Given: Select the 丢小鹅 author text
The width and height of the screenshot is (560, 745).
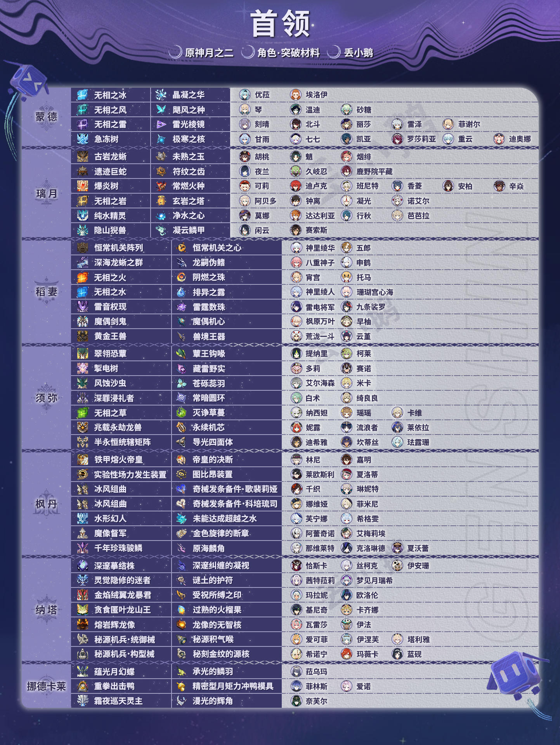Looking at the screenshot, I should click(359, 53).
